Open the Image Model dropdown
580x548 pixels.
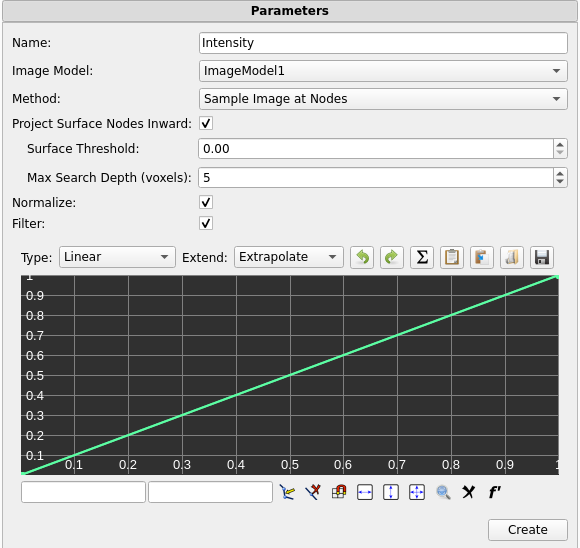point(383,71)
